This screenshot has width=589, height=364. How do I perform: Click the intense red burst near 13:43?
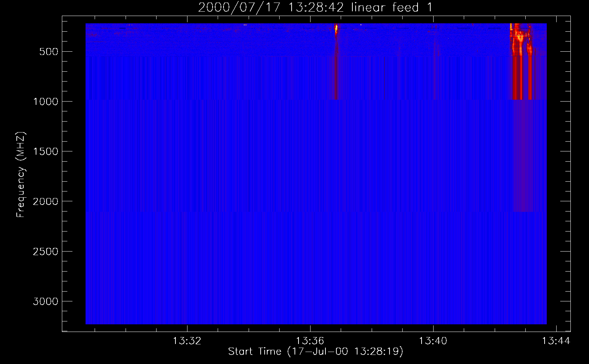[521, 61]
